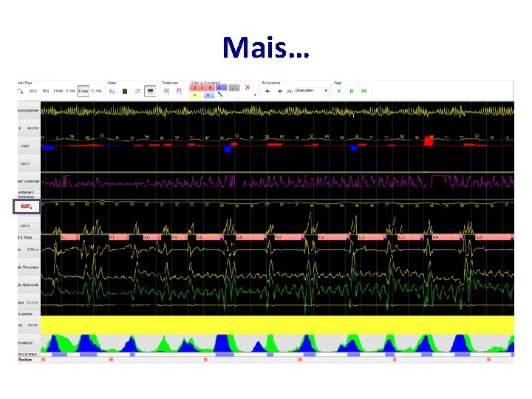The height and width of the screenshot is (399, 532).
Task: Click leftmost blue block in pulse channel
Action: click(x=49, y=148)
